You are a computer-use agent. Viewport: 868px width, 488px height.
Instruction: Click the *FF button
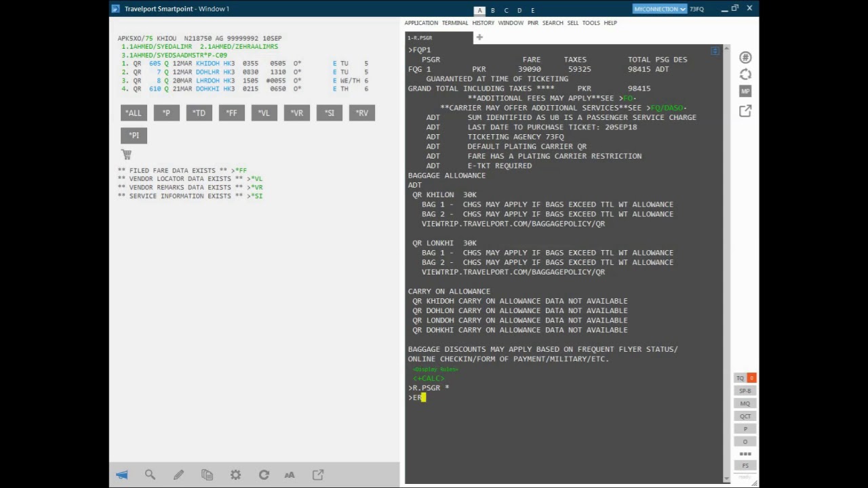231,113
